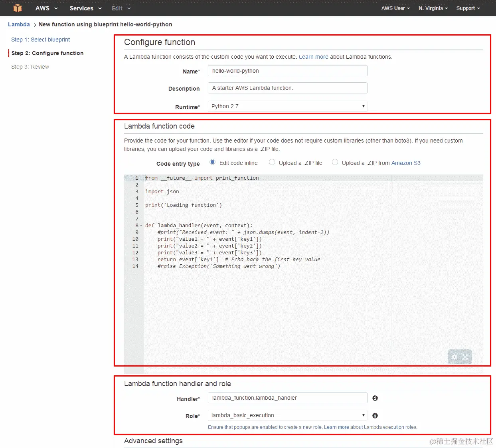The image size is (496, 448).
Task: Click the print value2 code line
Action: [x=209, y=246]
